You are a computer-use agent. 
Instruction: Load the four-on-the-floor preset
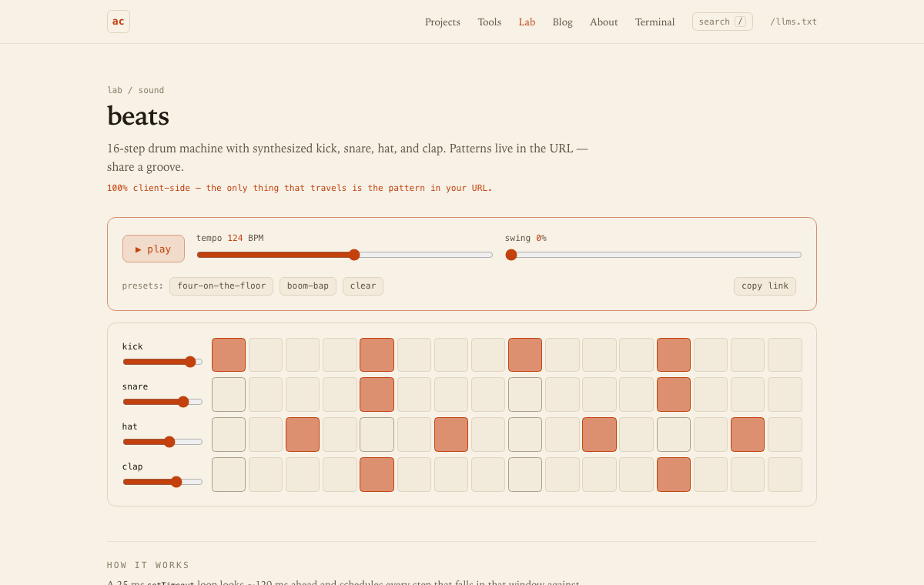coord(222,286)
